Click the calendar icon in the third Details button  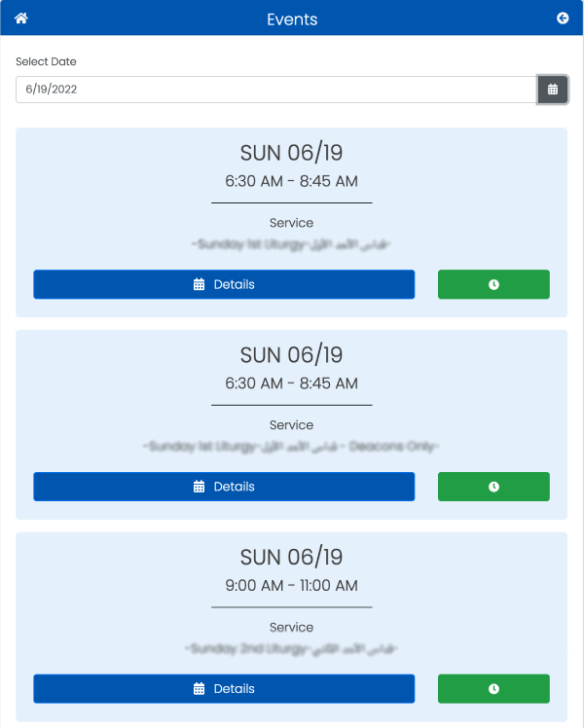click(199, 688)
